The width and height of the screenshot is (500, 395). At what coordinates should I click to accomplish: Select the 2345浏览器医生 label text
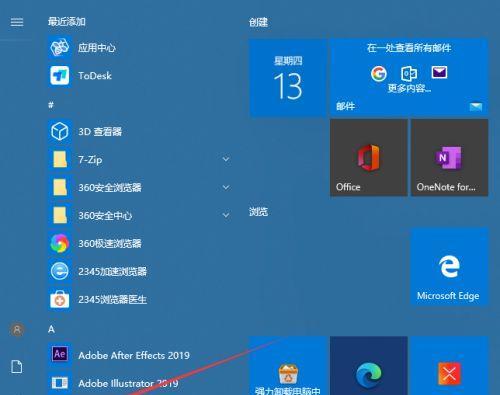tap(113, 300)
